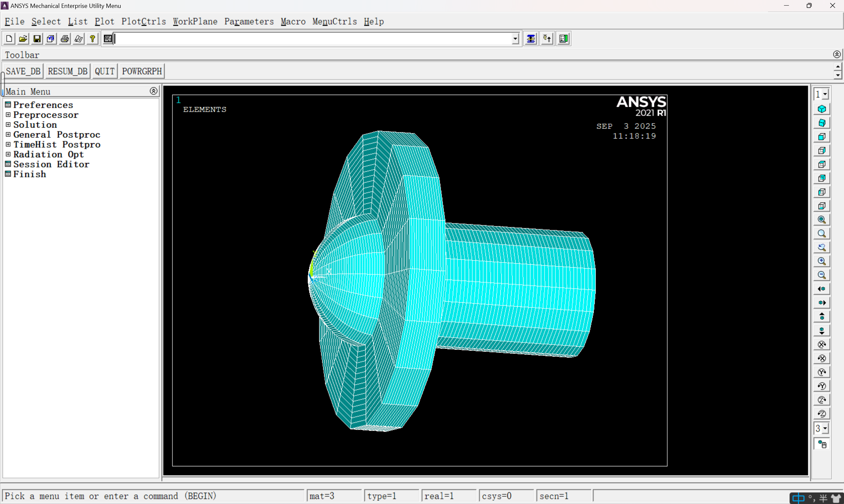This screenshot has width=844, height=504.
Task: Collapse the Main Menu panel arrow
Action: tap(154, 91)
